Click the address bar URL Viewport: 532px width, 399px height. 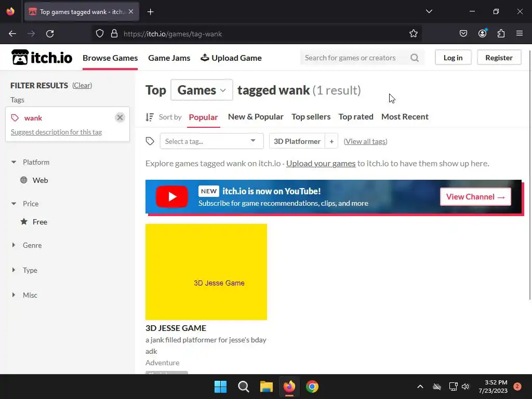click(x=172, y=34)
